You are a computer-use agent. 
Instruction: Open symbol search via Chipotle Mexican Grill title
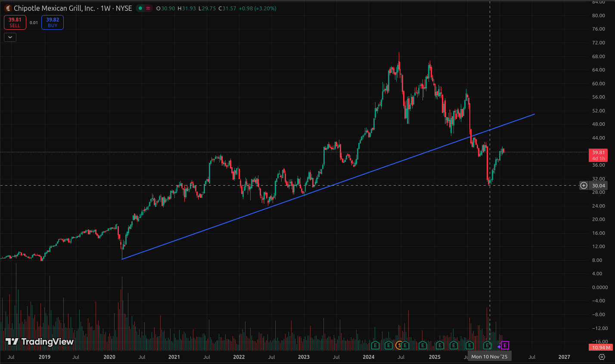(x=54, y=8)
